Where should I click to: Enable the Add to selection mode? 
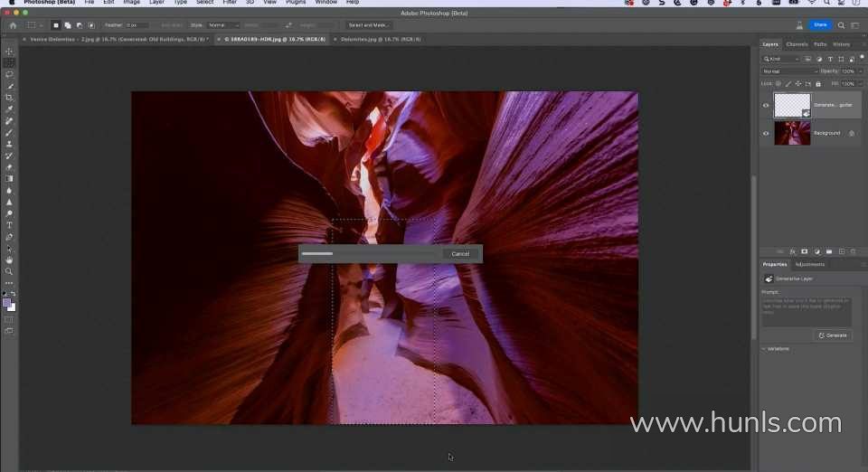coord(68,25)
